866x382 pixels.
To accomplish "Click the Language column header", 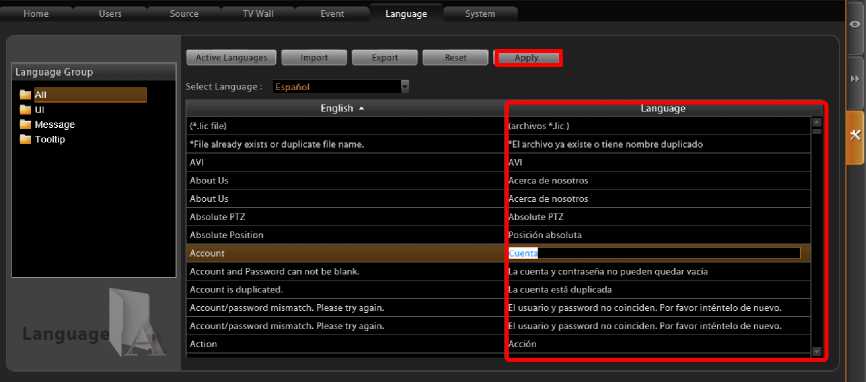I will (x=663, y=109).
